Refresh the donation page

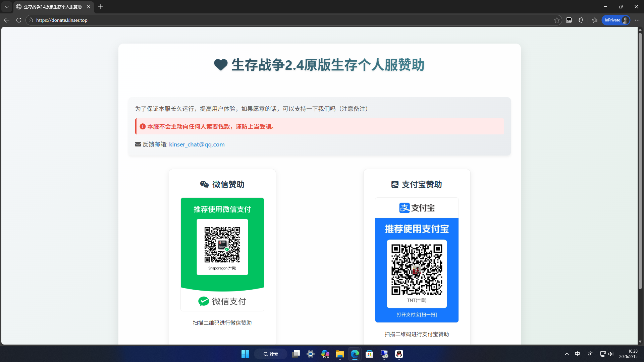point(19,20)
